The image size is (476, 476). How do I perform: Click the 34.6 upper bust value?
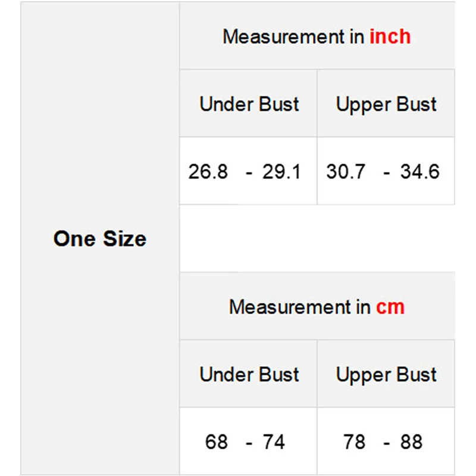419,172
